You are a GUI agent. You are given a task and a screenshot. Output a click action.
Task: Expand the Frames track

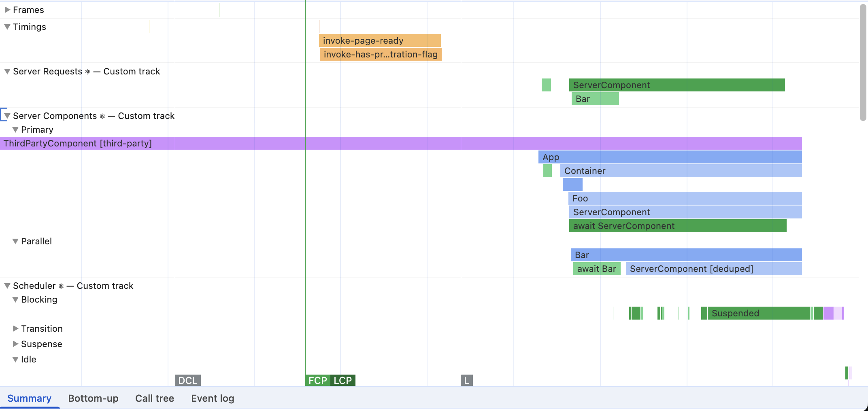point(7,10)
